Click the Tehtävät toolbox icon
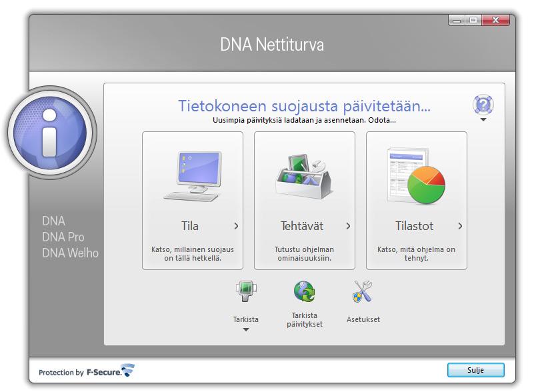Image resolution: width=538 pixels, height=392 pixels. point(303,176)
